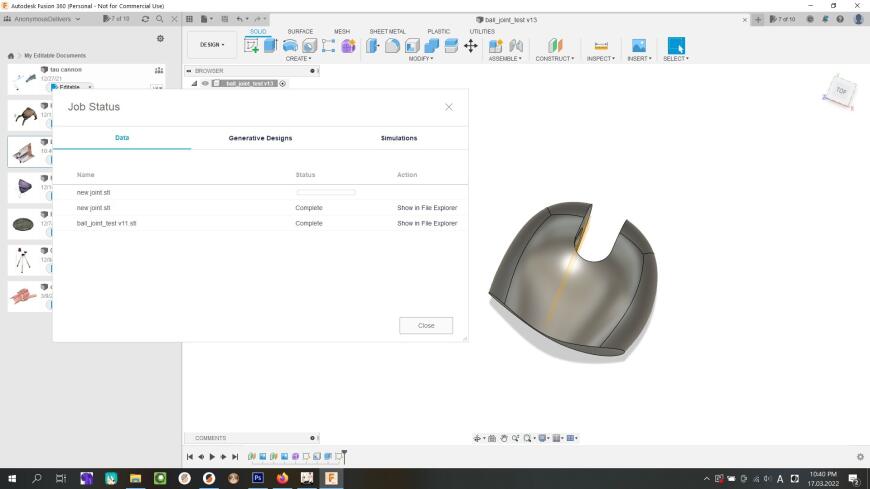Click the Select tool icon
Image resolution: width=870 pixels, height=489 pixels.
pos(676,46)
